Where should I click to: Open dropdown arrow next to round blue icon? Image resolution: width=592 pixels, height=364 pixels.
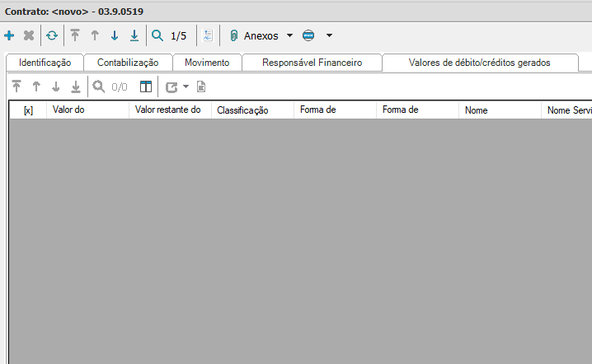click(329, 36)
